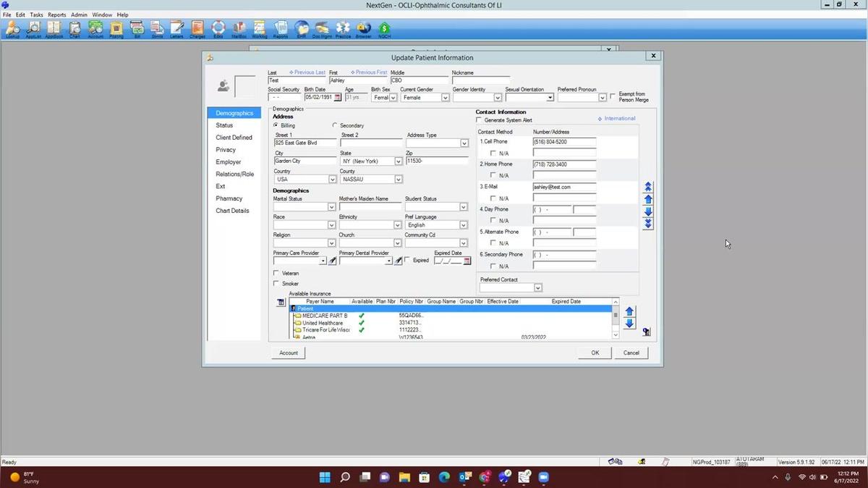Select the Secondary address radio button
Image resolution: width=868 pixels, height=488 pixels.
pyautogui.click(x=335, y=125)
